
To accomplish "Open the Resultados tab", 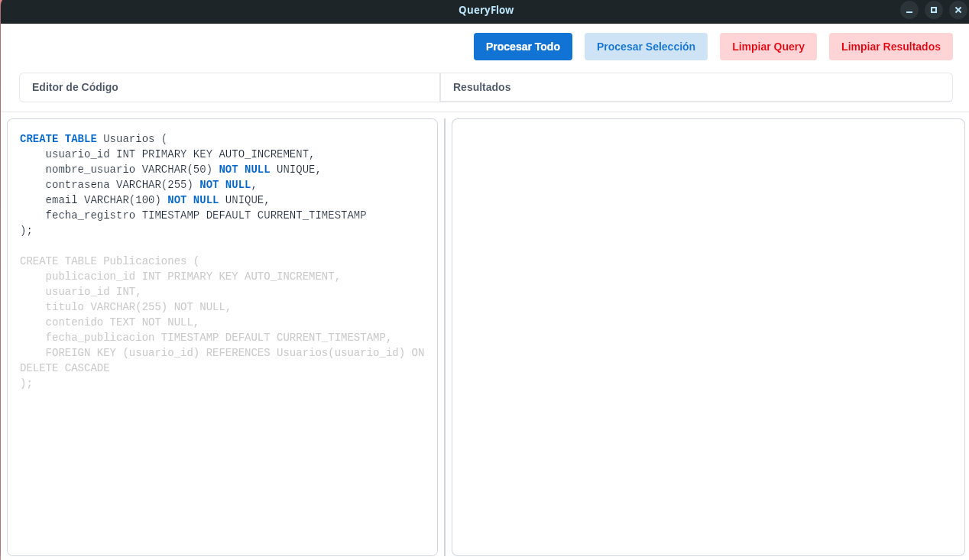I will tap(696, 87).
